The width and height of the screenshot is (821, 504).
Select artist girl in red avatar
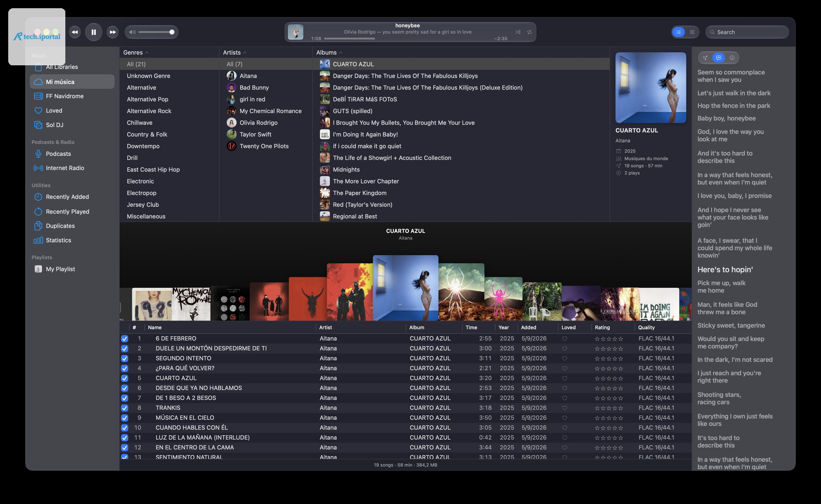(x=232, y=99)
